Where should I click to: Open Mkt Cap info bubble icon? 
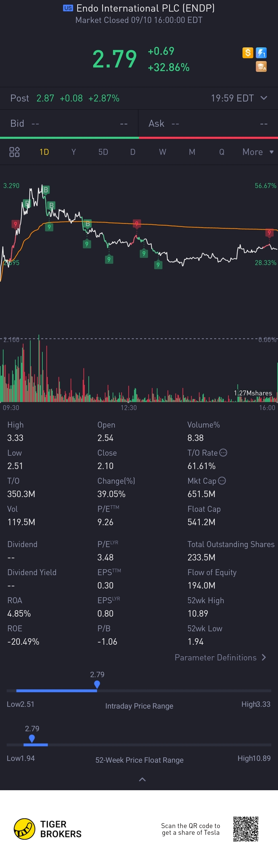pos(222,481)
